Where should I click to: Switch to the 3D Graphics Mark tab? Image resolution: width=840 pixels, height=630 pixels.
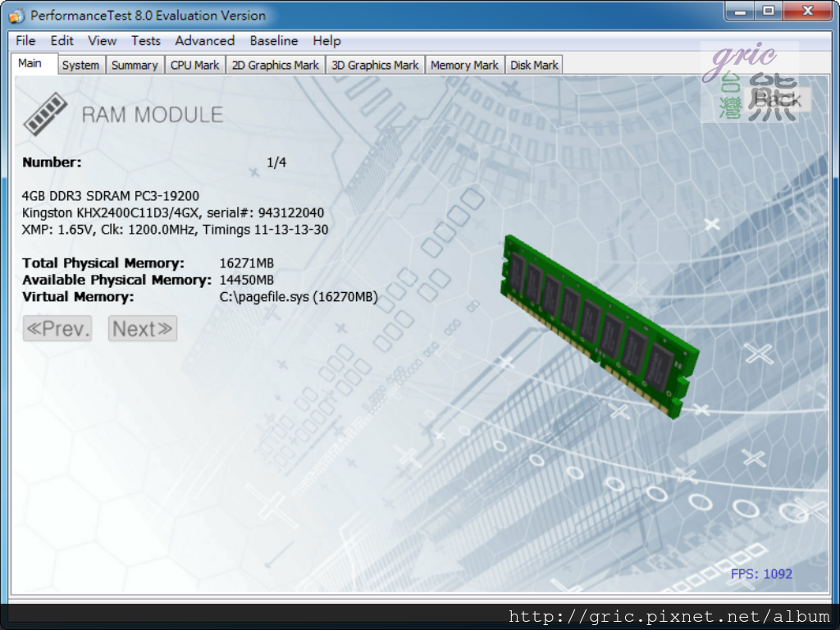tap(374, 65)
